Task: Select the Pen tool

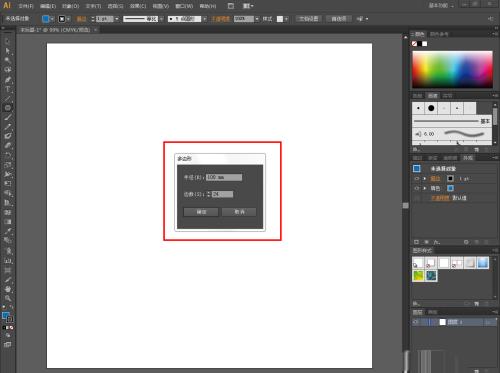Action: click(8, 80)
